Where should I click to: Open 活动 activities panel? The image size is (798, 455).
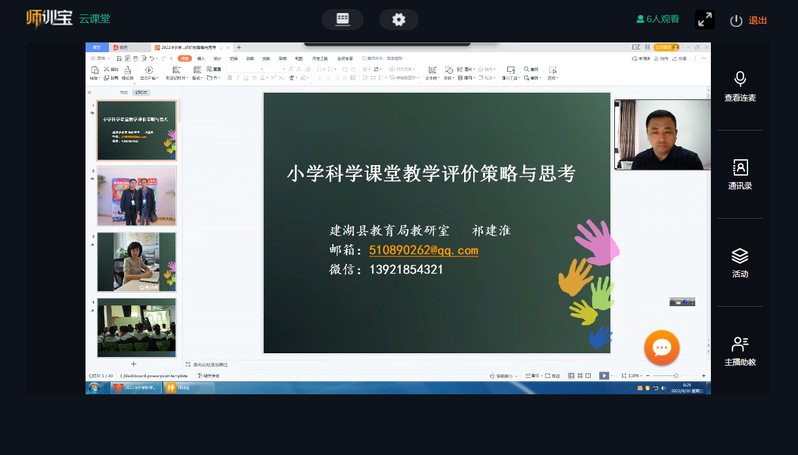(x=739, y=263)
